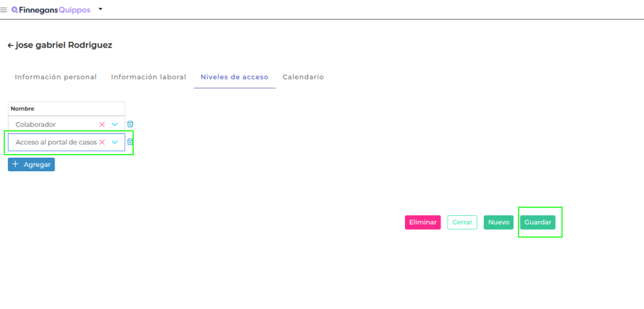The height and width of the screenshot is (309, 644).
Task: Click the Finnegans Quippos logo
Action: (x=51, y=10)
